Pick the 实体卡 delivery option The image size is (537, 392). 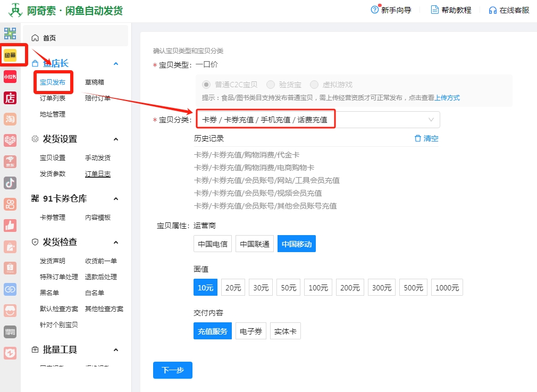click(286, 331)
